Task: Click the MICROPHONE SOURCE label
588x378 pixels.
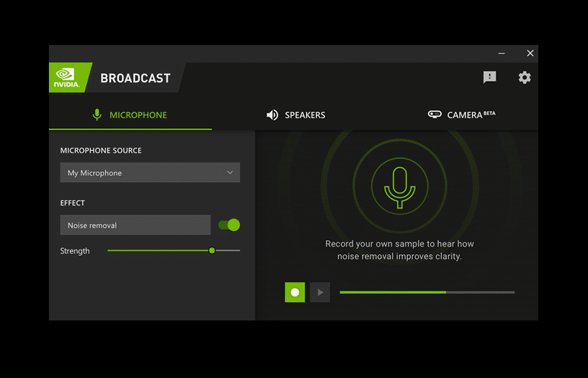Action: [101, 151]
